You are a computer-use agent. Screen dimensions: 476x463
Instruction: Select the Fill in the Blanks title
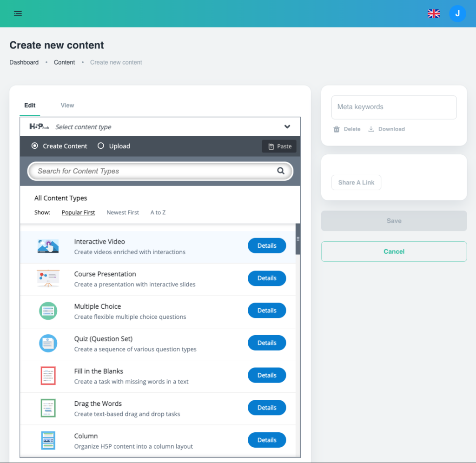(99, 371)
